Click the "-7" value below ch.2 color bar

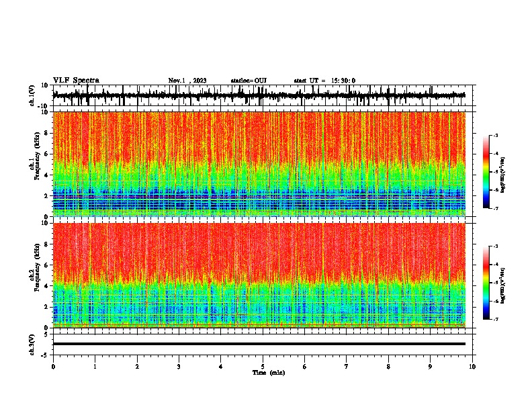point(496,319)
